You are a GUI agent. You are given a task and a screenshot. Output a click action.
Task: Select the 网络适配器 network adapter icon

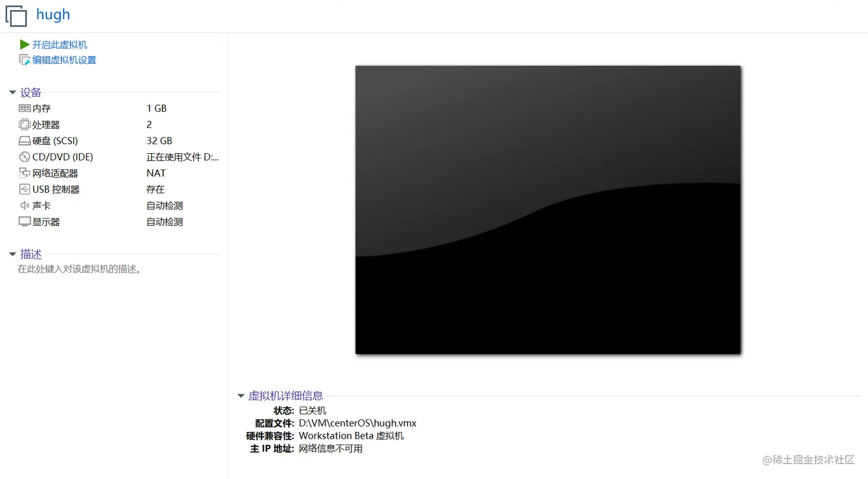coord(24,173)
